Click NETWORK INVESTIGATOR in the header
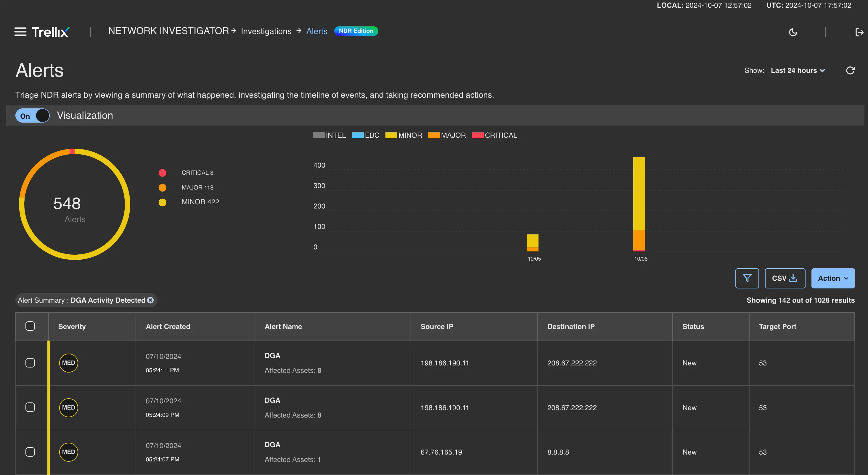Image resolution: width=868 pixels, height=475 pixels. [x=168, y=31]
